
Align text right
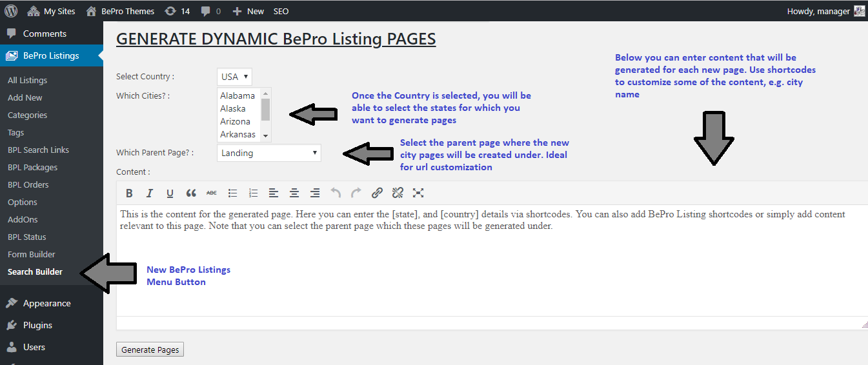[x=315, y=193]
